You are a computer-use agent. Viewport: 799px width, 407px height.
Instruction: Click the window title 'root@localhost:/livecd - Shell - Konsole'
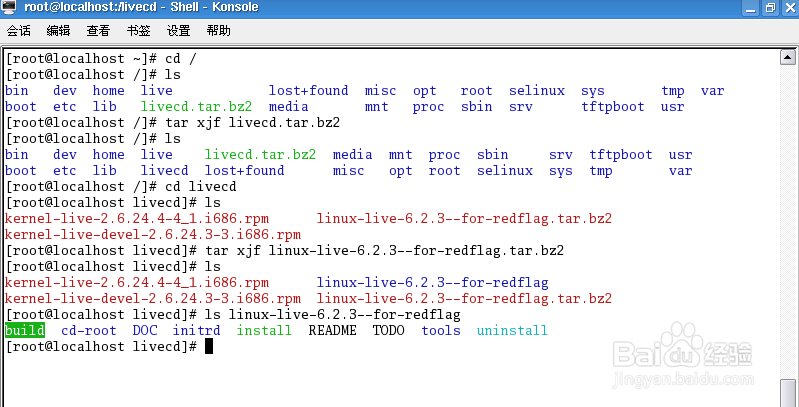[141, 7]
